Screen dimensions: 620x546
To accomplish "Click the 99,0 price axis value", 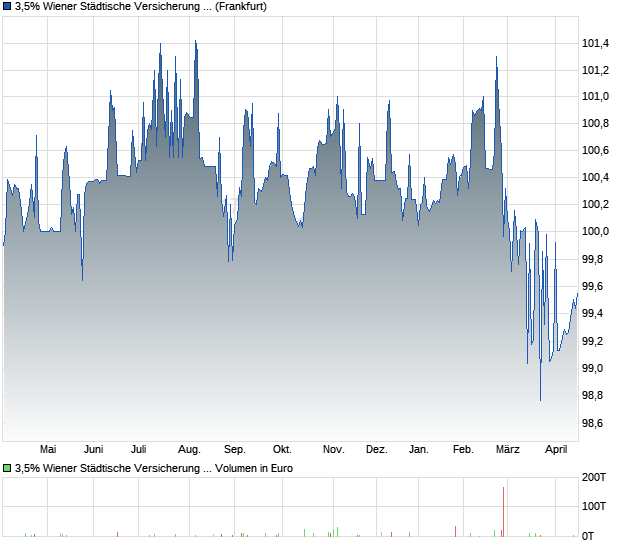I will point(592,368).
